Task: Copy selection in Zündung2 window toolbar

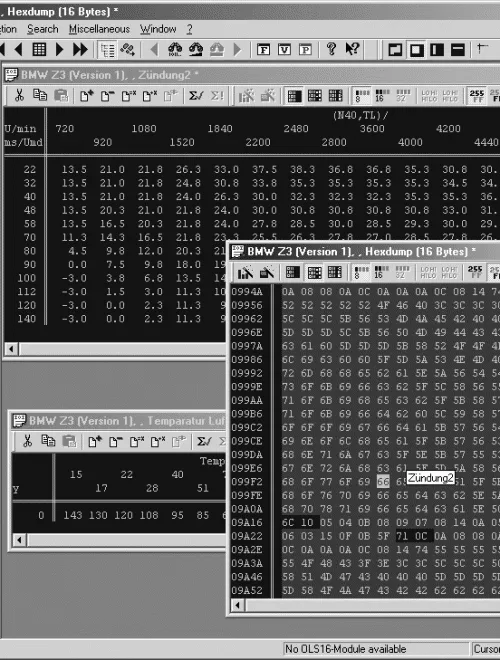Action: click(x=40, y=96)
